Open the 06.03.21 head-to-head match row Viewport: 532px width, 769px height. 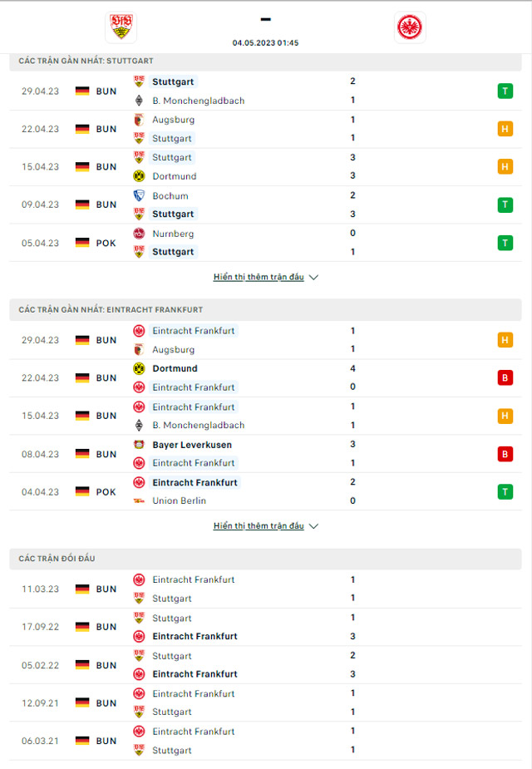(x=265, y=741)
